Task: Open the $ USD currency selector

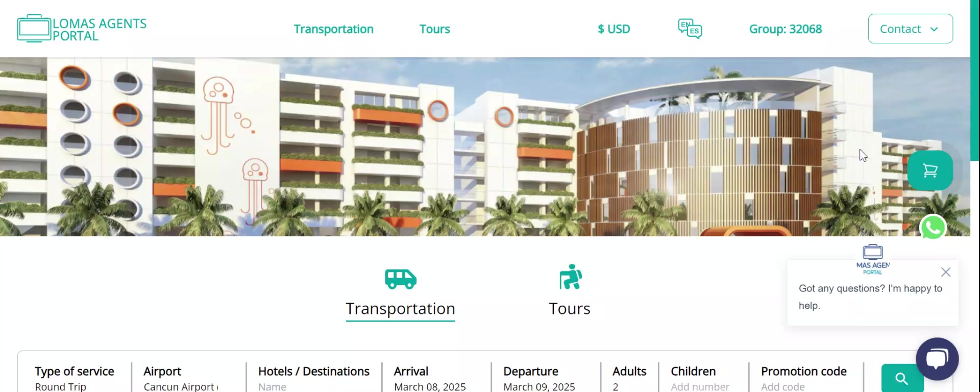Action: pos(614,29)
